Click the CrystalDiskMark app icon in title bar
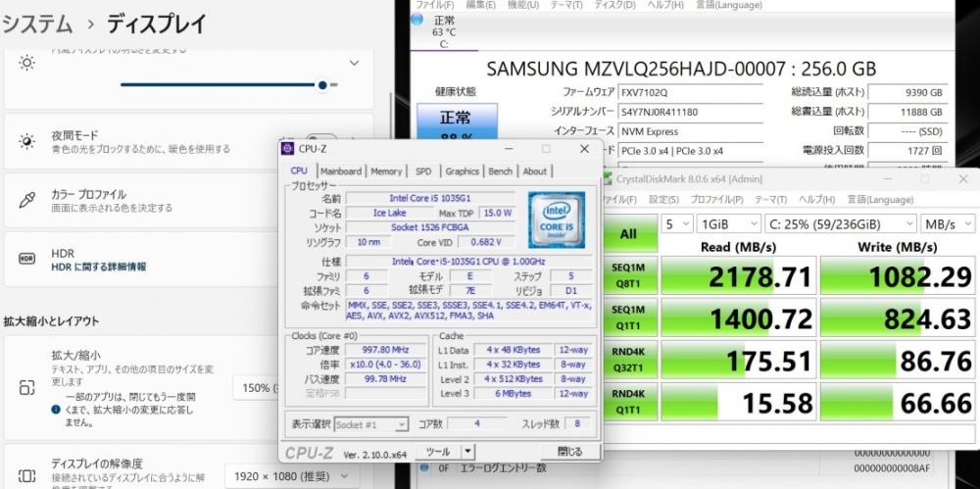Screen dimensions: 980x489 tap(608, 179)
